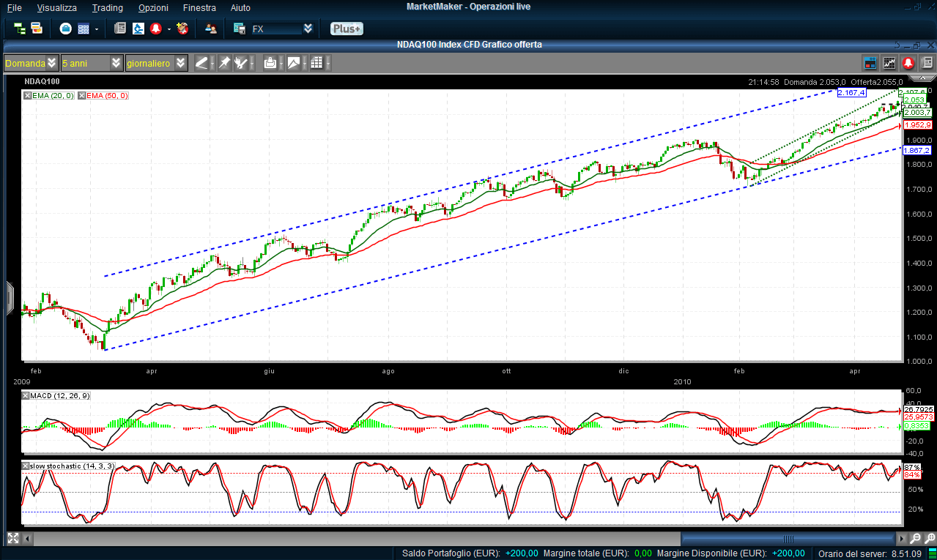Screen dimensions: 937x560
Task: Select the line drawing pencil tool
Action: pyautogui.click(x=201, y=63)
